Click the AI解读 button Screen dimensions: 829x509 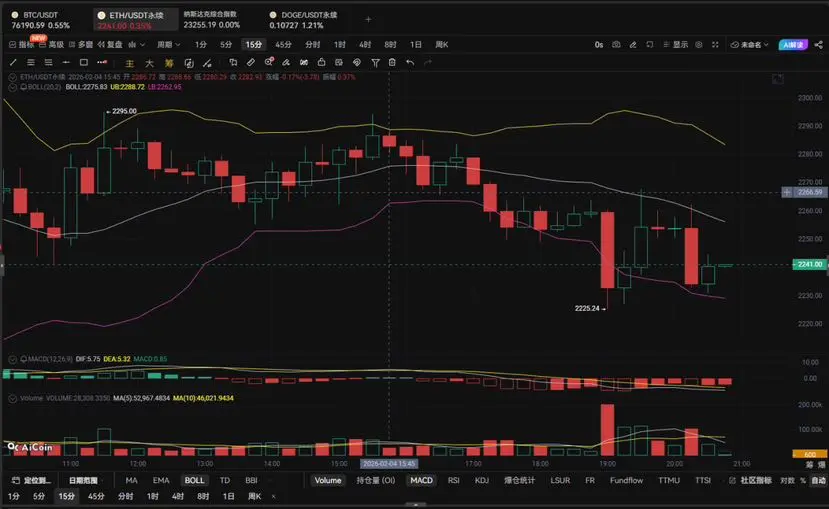tap(793, 44)
